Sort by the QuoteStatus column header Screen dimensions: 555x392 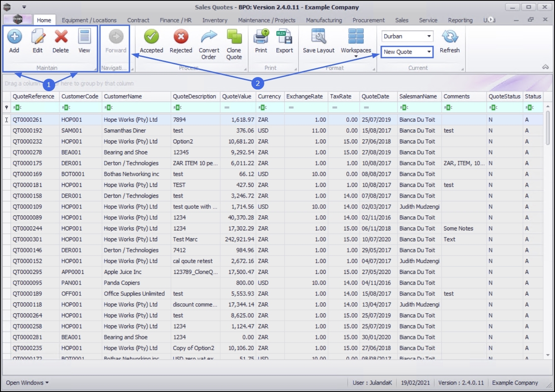click(504, 97)
